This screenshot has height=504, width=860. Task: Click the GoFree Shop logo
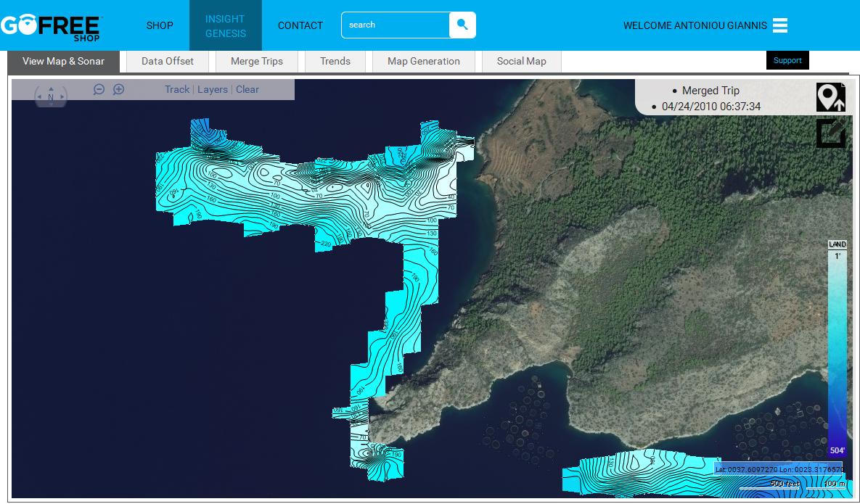51,25
